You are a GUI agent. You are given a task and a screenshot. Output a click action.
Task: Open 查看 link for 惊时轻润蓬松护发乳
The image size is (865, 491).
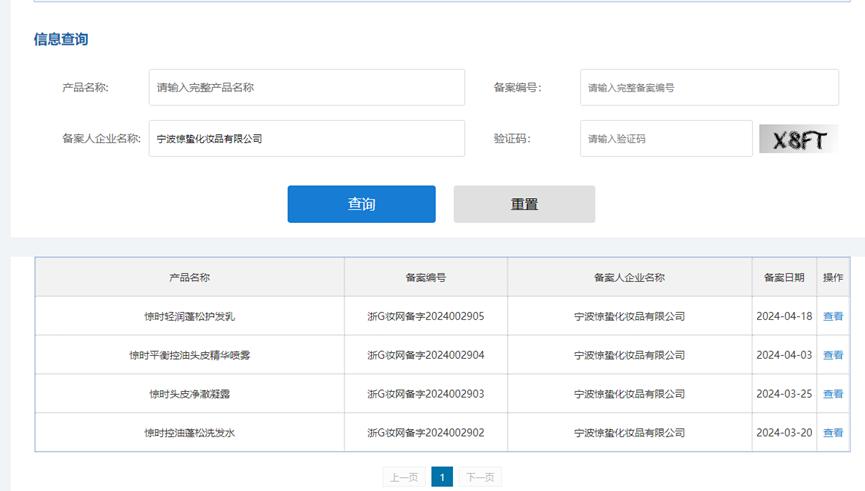click(x=833, y=316)
